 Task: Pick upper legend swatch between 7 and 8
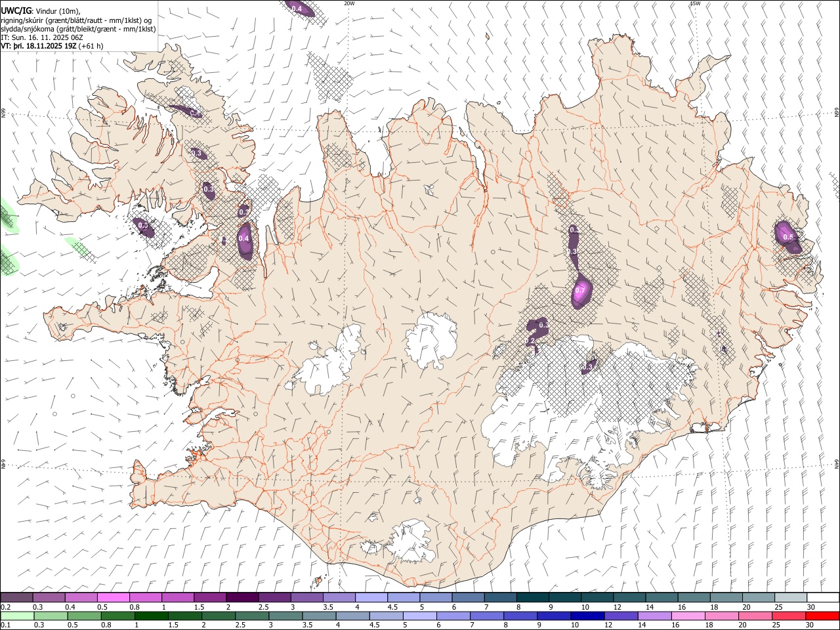tap(499, 597)
